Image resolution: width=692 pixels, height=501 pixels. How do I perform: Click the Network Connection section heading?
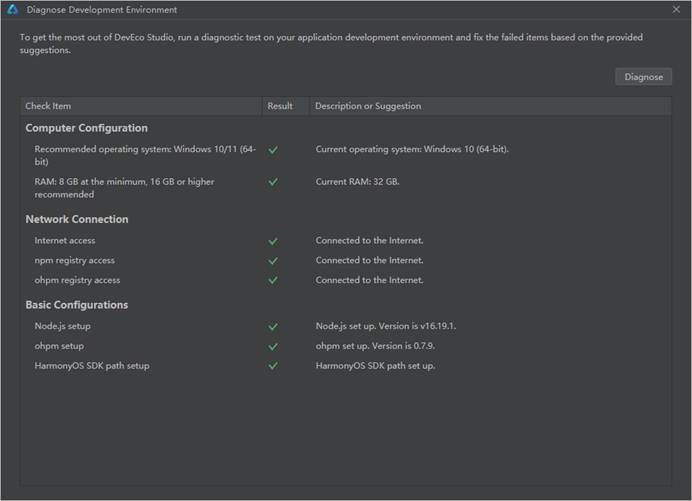point(77,219)
